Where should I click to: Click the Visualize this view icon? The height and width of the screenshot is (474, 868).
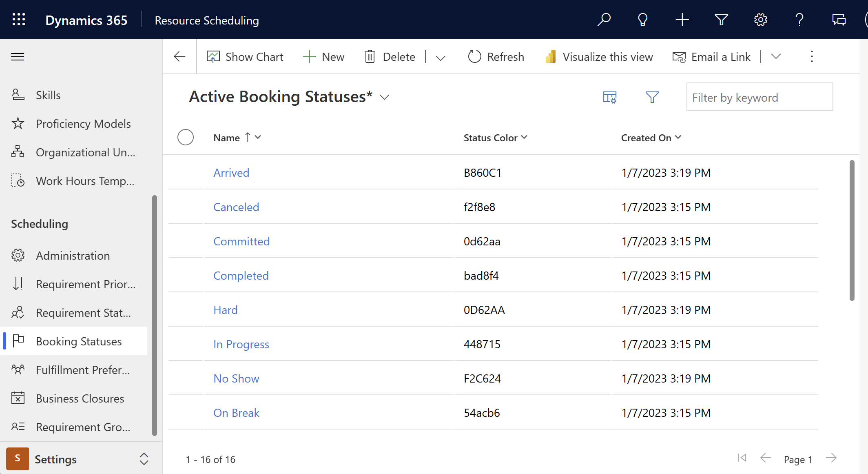550,56
